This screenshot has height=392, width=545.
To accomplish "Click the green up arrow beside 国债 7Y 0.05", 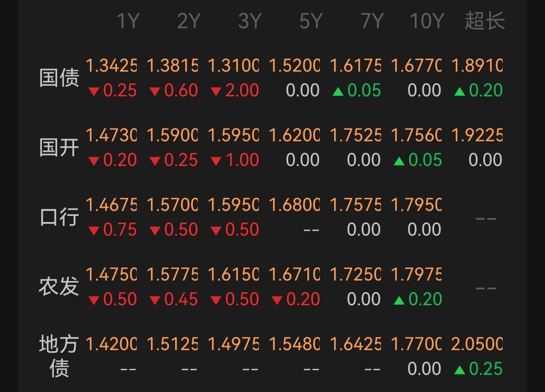I will [x=338, y=91].
